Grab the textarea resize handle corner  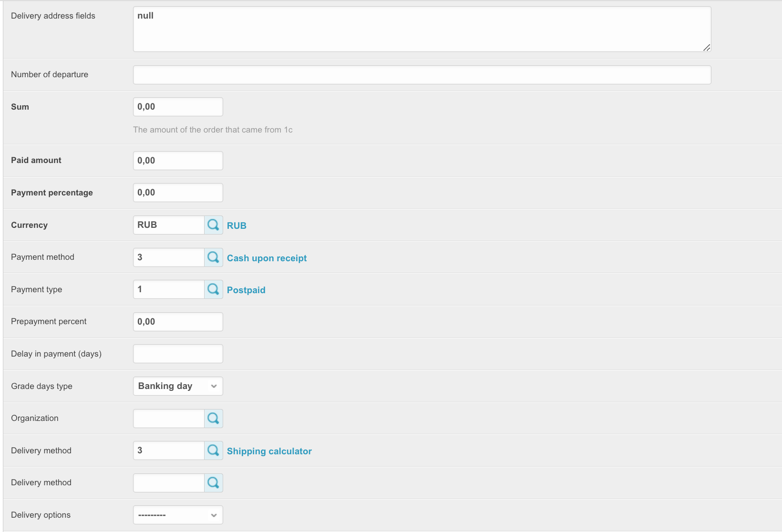tap(707, 48)
